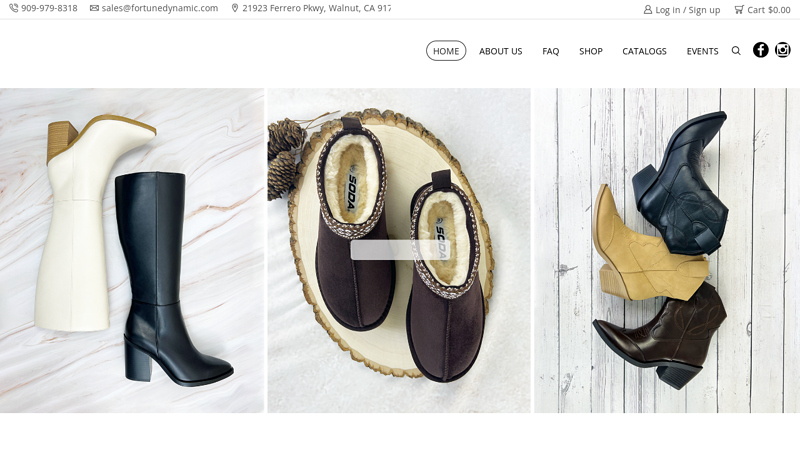Open the Instagram profile icon

tap(783, 50)
